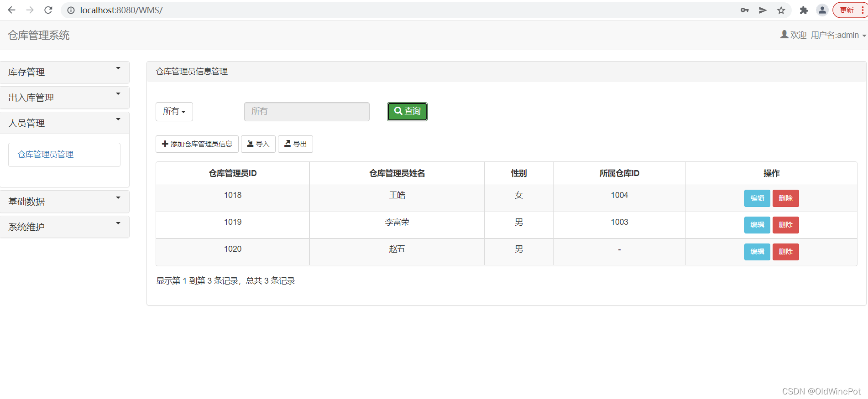Delete the row for 李富荣
Screen dimensions: 868x399
coord(785,225)
